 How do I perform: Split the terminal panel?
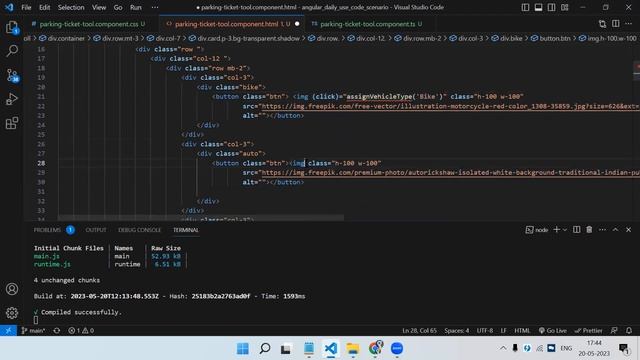(x=576, y=230)
